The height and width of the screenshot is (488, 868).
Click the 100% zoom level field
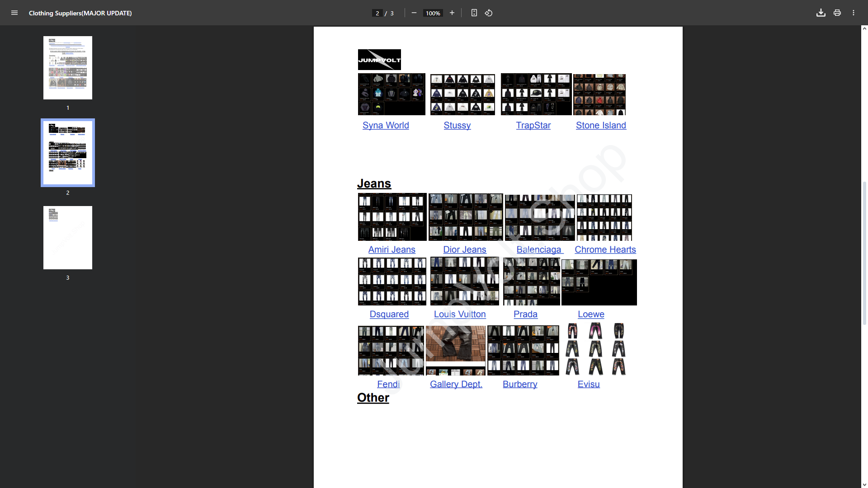[433, 13]
